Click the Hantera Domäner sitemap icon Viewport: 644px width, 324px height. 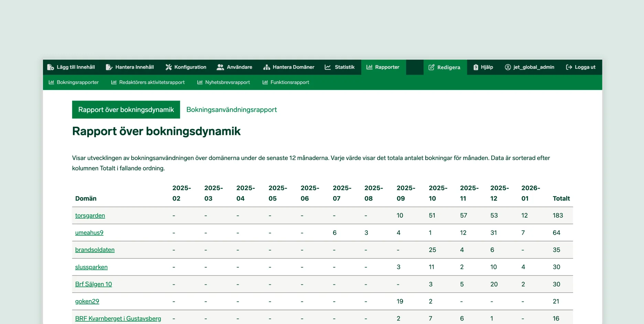(266, 67)
